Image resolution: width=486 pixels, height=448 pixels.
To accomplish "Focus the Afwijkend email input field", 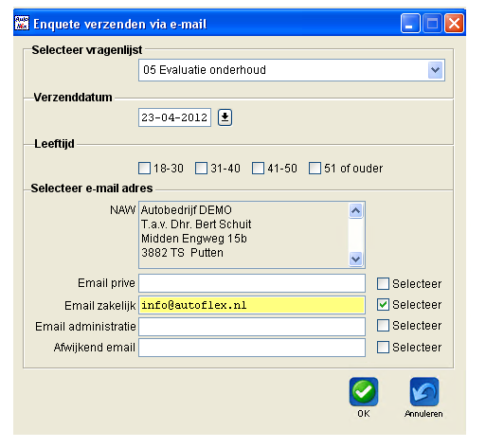I will pyautogui.click(x=252, y=348).
